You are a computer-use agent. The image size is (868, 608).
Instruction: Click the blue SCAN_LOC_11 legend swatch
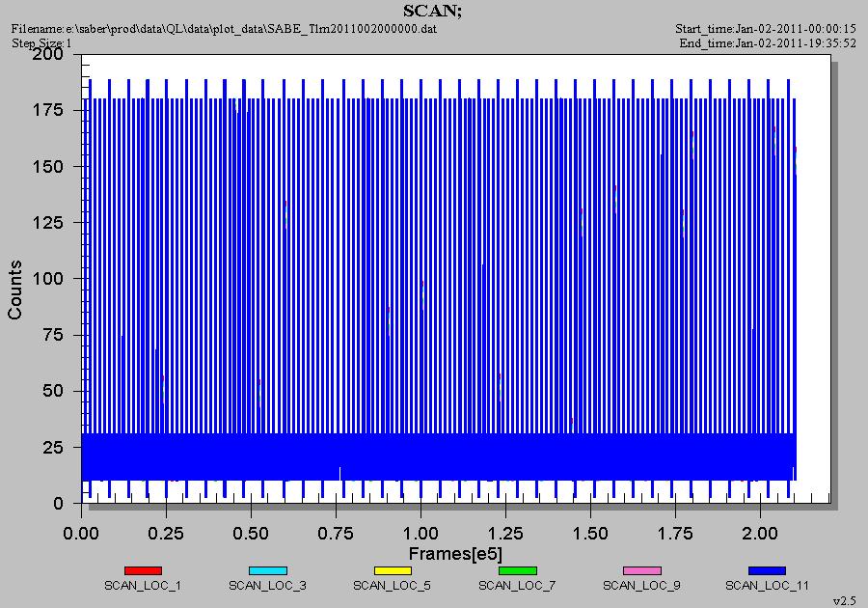[768, 570]
